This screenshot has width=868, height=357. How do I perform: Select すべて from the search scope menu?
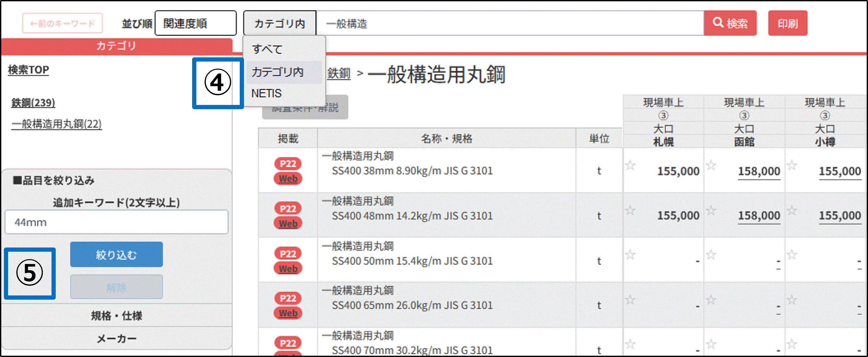click(x=267, y=50)
